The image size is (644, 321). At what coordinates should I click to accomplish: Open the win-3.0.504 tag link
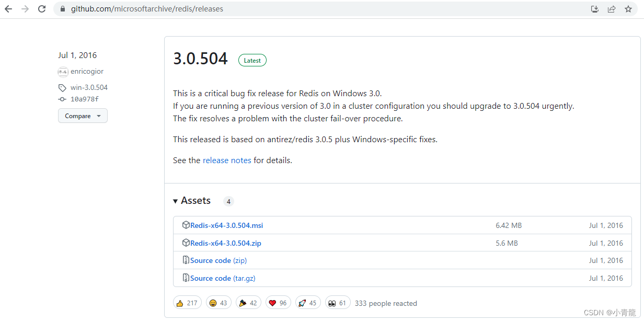coord(89,88)
